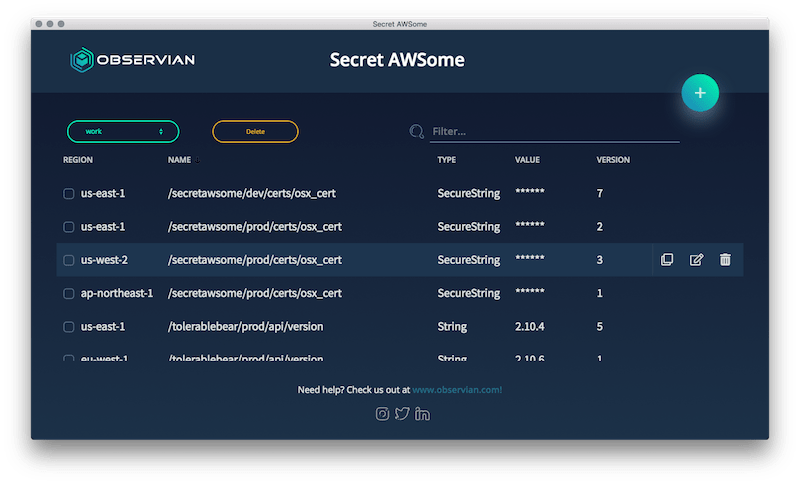Select the ap-northeast-1 region cell

(x=117, y=293)
